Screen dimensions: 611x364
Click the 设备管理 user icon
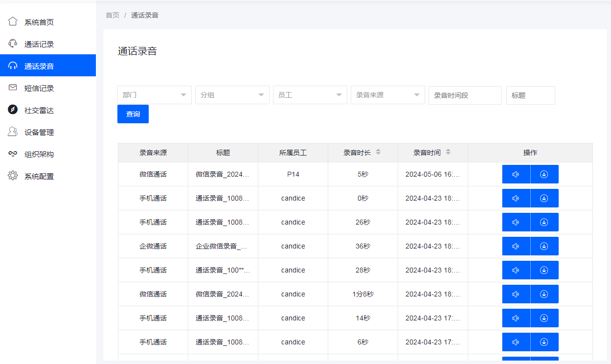pos(13,132)
